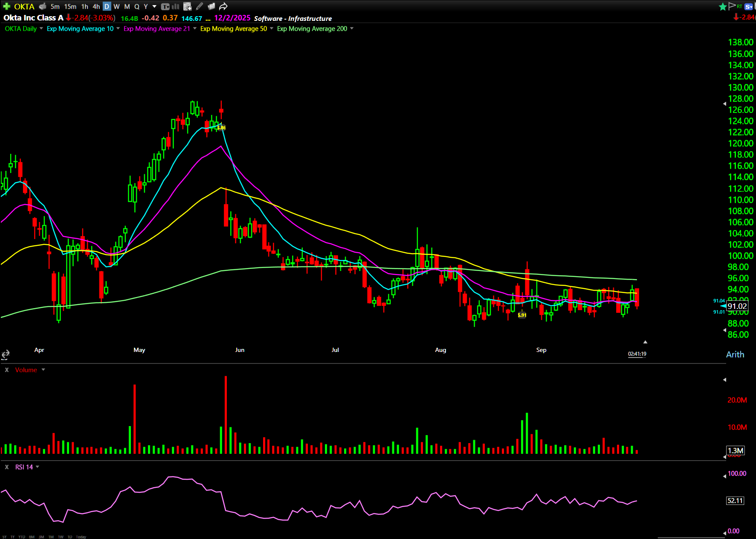Screen dimensions: 756x539
Task: Select the YTD range at the bottom
Action: 21,537
